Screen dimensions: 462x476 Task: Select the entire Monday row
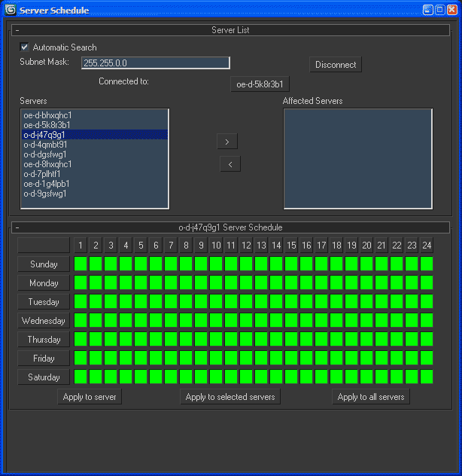coord(44,283)
